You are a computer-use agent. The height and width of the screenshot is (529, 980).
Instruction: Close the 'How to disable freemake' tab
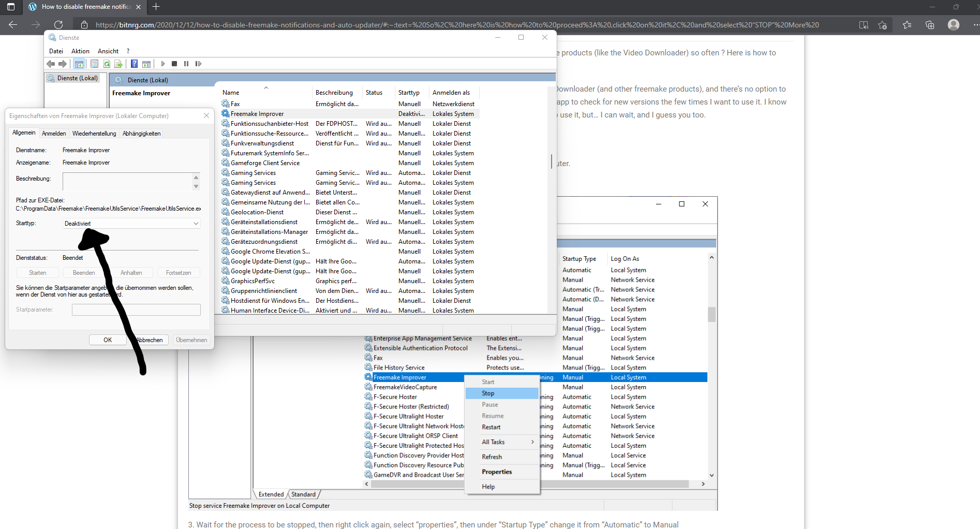(x=138, y=7)
